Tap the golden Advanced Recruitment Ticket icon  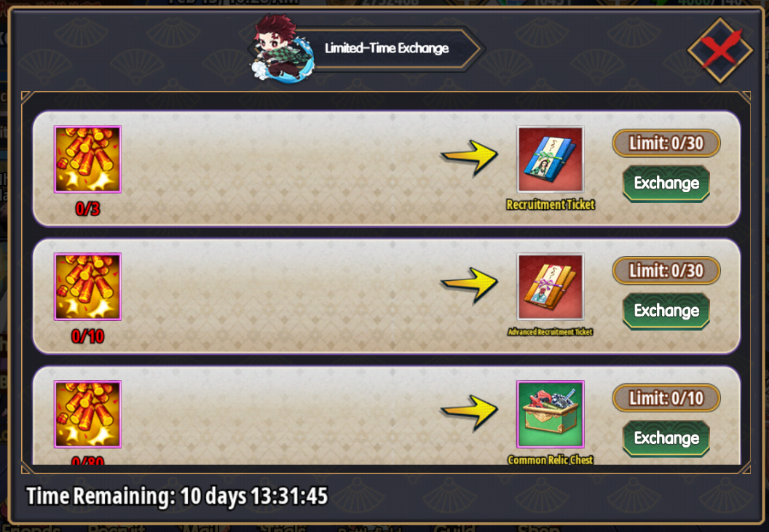(x=551, y=287)
